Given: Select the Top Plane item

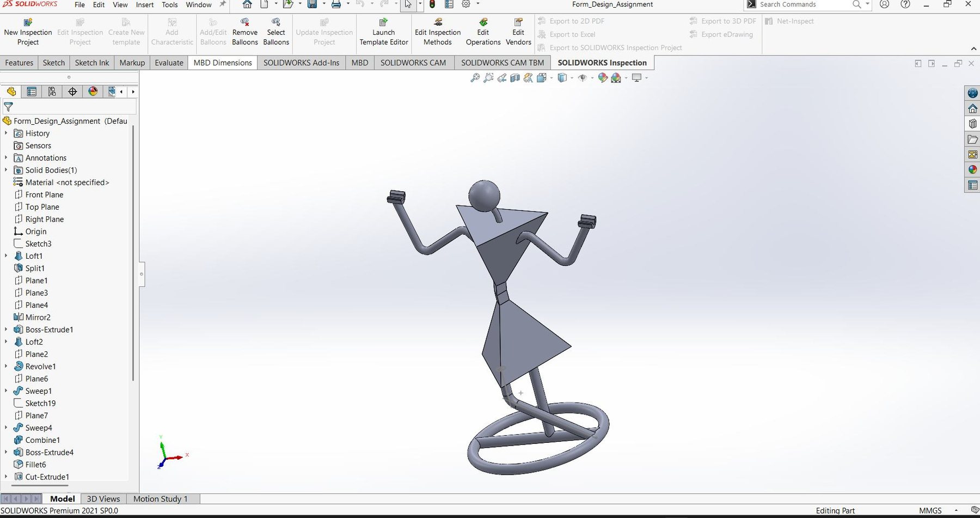Looking at the screenshot, I should tap(42, 207).
